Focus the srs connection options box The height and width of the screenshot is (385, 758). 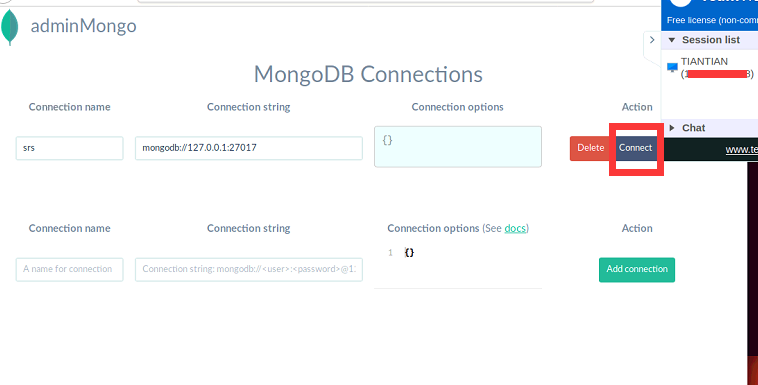point(458,147)
